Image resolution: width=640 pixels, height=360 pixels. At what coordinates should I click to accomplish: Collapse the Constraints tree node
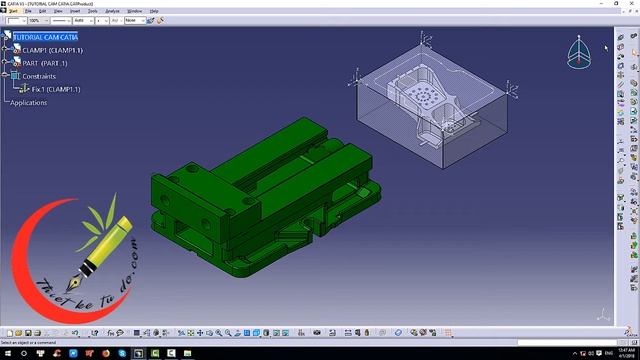point(4,75)
